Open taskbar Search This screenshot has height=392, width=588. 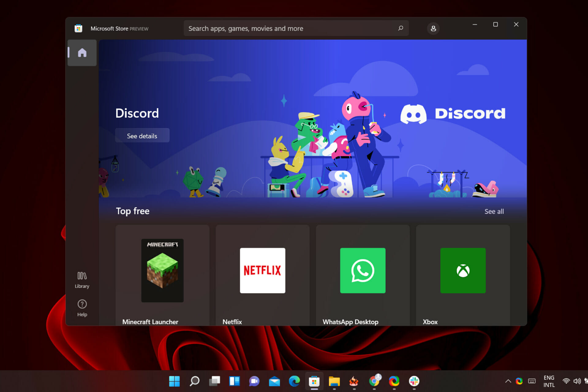click(x=194, y=381)
